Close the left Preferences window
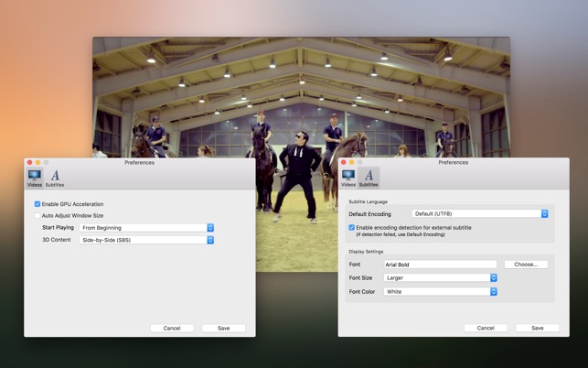This screenshot has height=368, width=588. pos(30,162)
